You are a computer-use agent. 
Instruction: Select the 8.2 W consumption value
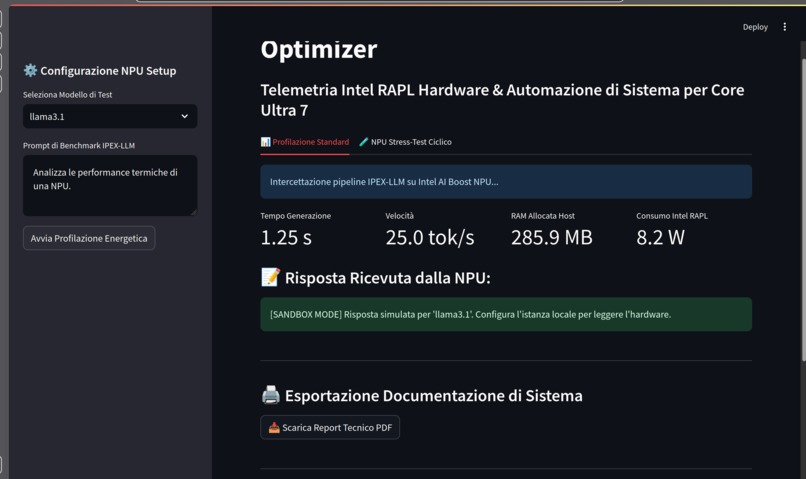coord(661,237)
